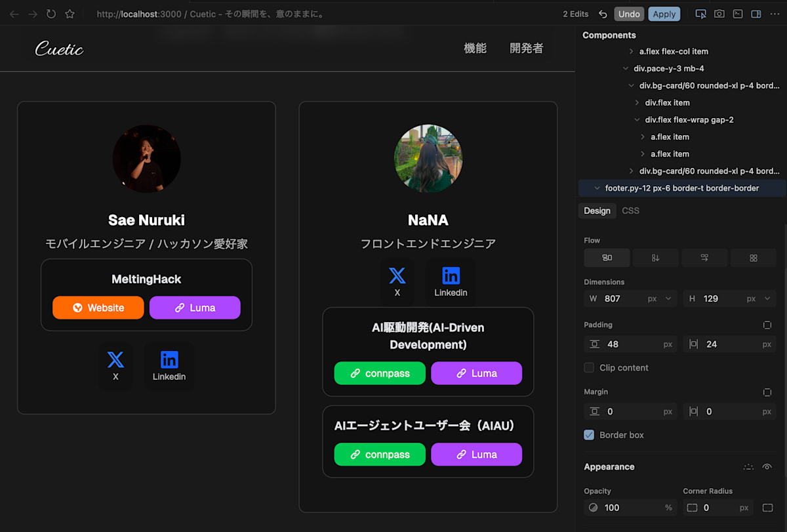787x532 pixels.
Task: Go back with the browser back arrow
Action: coord(14,14)
